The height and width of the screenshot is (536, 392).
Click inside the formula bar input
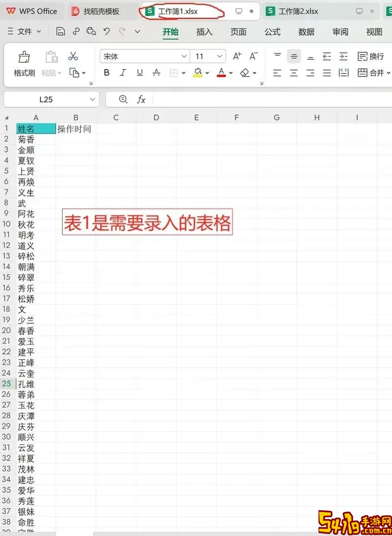click(272, 99)
